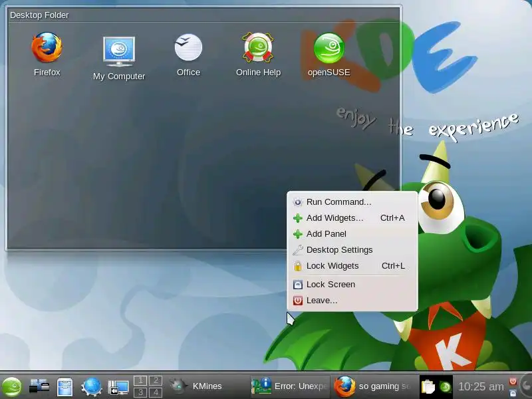Viewport: 532px width, 399px height.
Task: Select Lock Screen in context menu
Action: [x=352, y=285]
